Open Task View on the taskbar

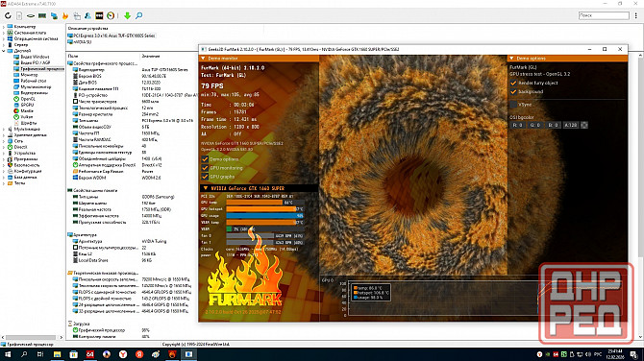[x=40, y=354]
